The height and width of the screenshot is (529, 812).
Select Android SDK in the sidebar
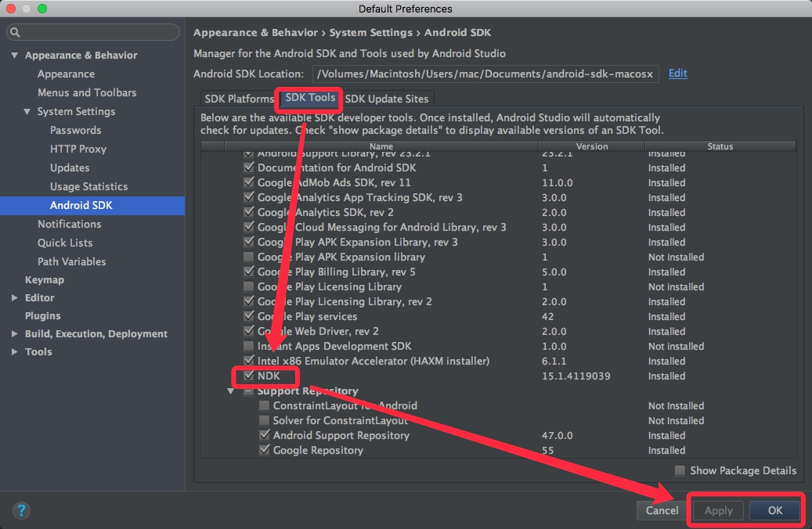point(92,206)
